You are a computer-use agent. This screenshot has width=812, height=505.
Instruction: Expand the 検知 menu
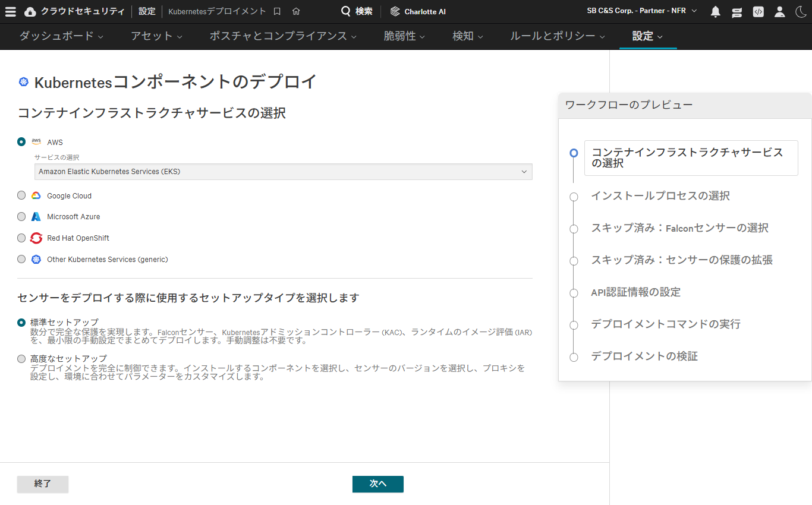pos(468,36)
